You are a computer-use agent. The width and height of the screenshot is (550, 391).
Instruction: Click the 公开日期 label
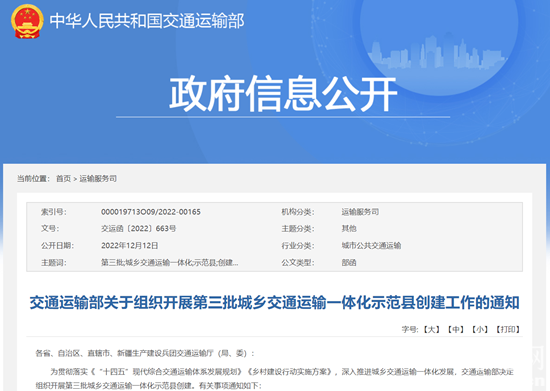coord(58,245)
